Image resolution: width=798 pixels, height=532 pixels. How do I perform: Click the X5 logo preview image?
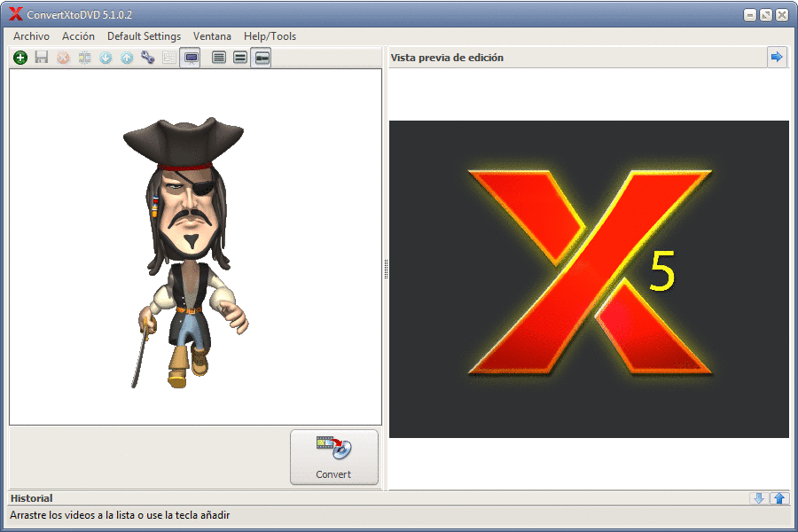pos(589,279)
